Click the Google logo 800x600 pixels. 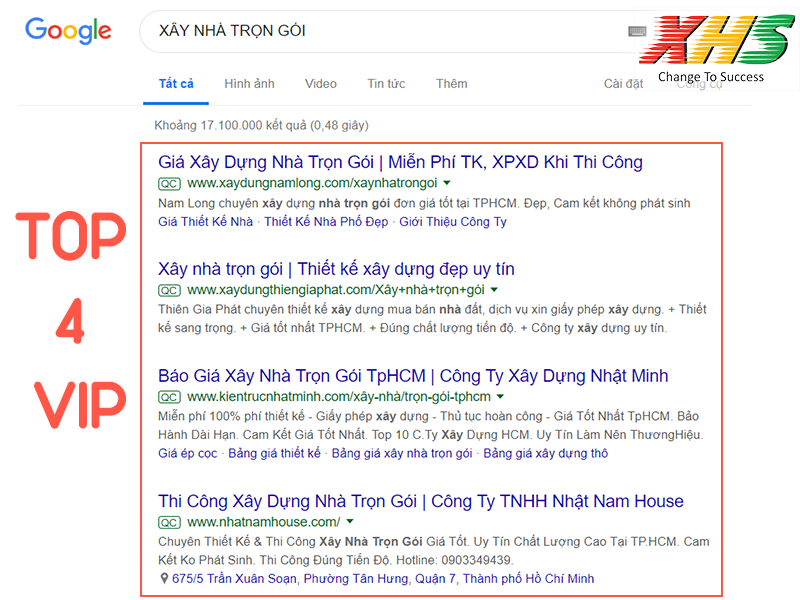68,30
